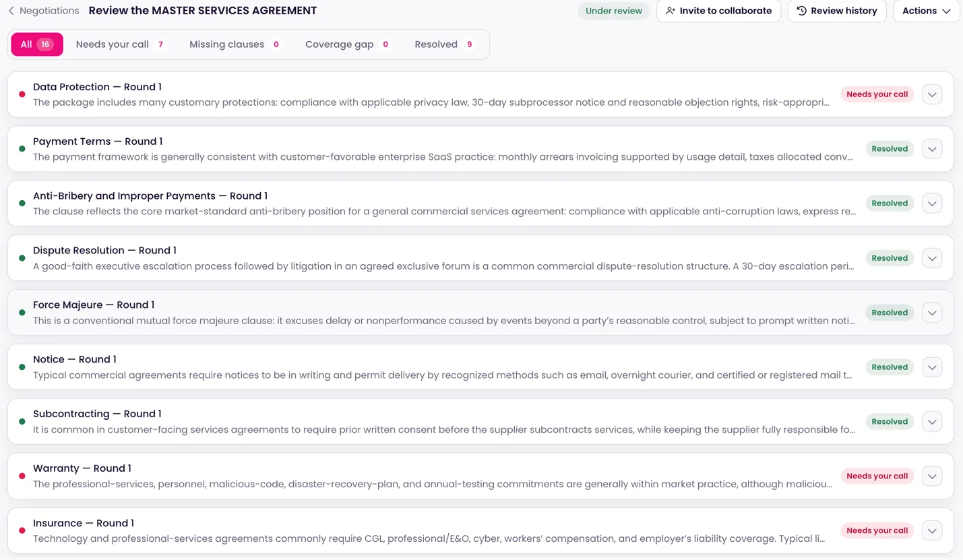The height and width of the screenshot is (560, 963).
Task: Expand the Payment Terms row chevron
Action: point(932,149)
